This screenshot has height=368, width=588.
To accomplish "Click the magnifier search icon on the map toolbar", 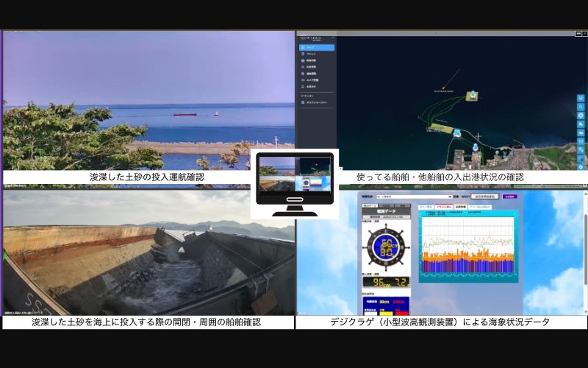I will pos(581,107).
